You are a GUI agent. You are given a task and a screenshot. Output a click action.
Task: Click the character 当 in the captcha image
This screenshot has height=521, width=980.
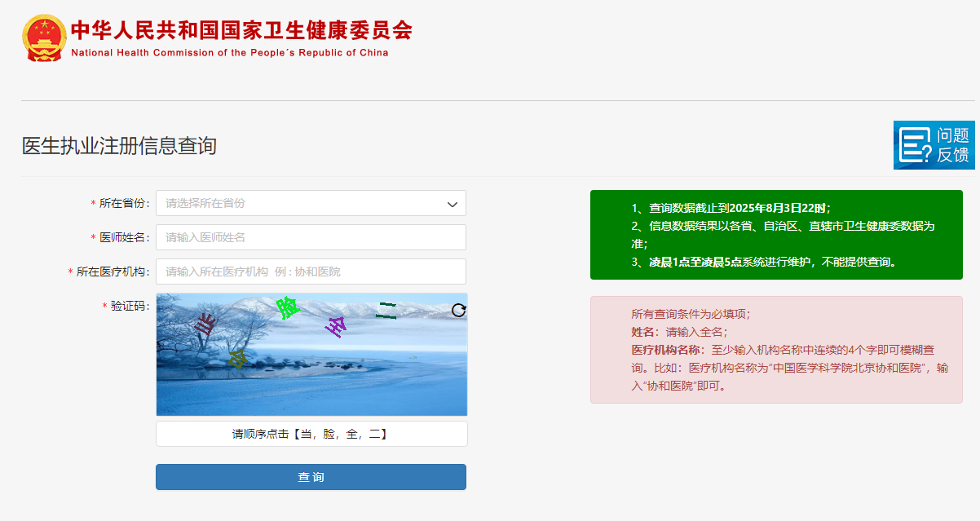click(x=204, y=326)
